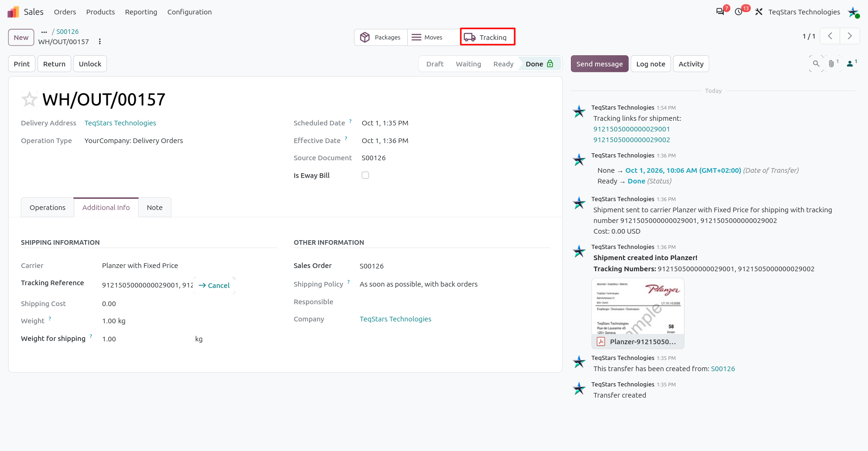The width and height of the screenshot is (868, 451).
Task: Show followers icon in chatter
Action: click(x=852, y=64)
